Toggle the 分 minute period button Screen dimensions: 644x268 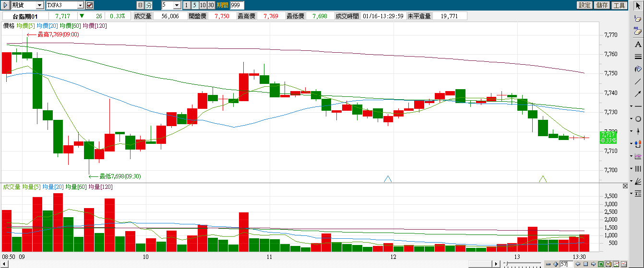click(149, 5)
